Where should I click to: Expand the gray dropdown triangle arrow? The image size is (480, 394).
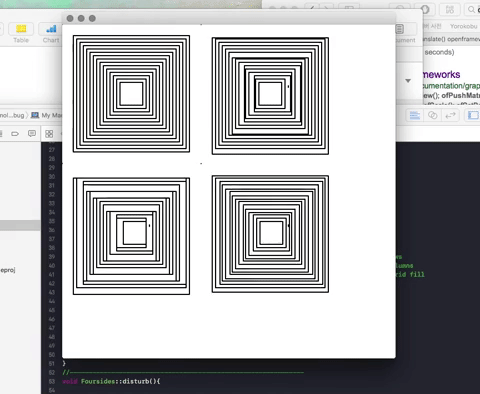click(x=408, y=81)
